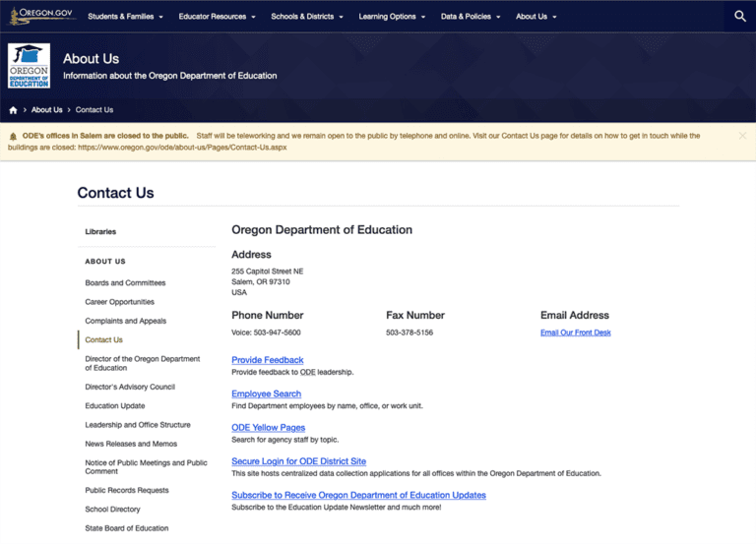Open ODE Yellow Pages
The image size is (756, 544).
coord(268,428)
